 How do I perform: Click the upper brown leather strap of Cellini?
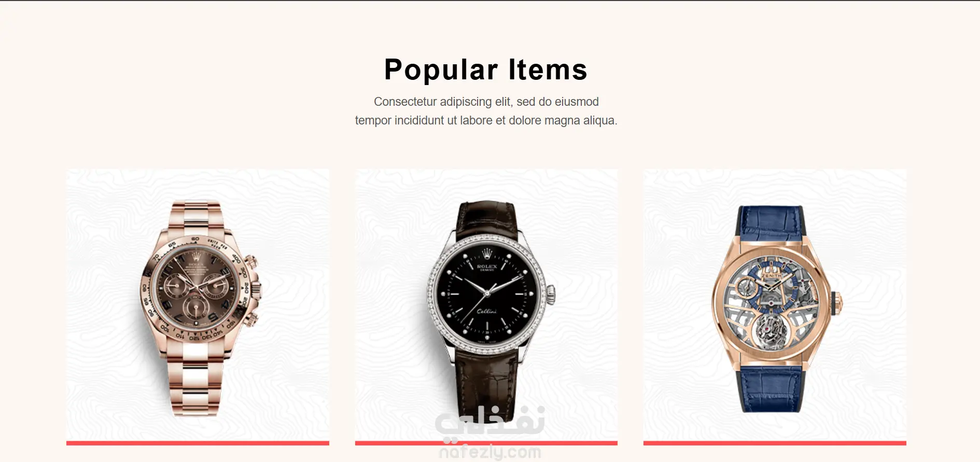coord(486,219)
